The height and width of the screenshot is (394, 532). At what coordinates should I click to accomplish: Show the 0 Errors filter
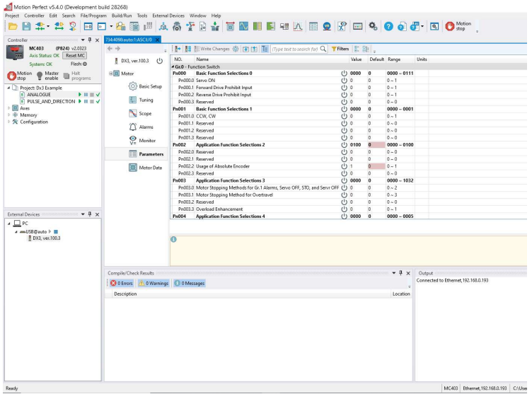pos(122,283)
